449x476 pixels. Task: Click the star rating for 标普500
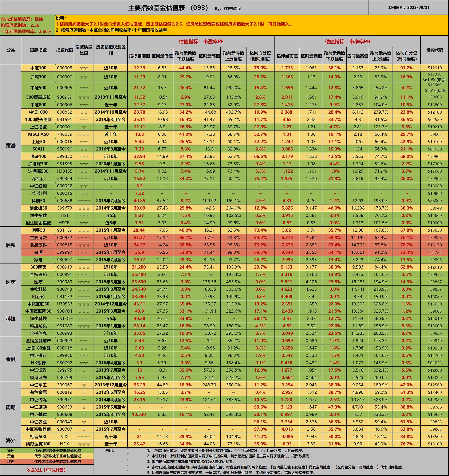84,437
